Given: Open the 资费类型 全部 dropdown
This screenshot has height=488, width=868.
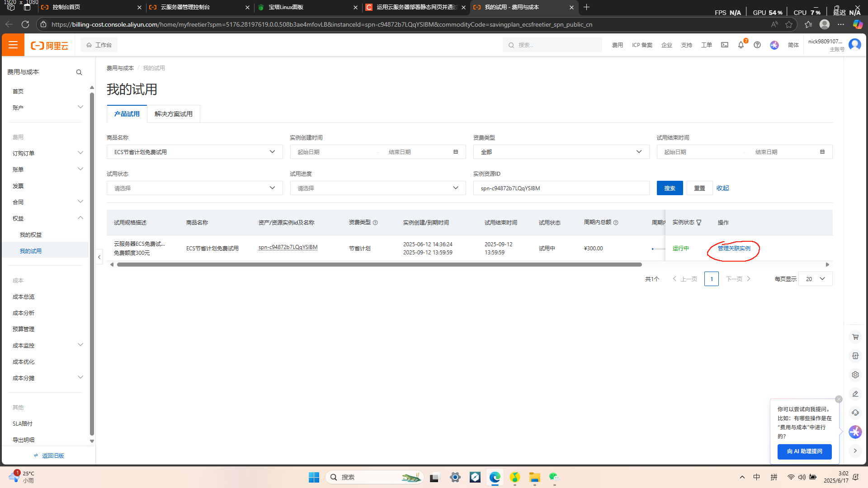Looking at the screenshot, I should pyautogui.click(x=561, y=152).
